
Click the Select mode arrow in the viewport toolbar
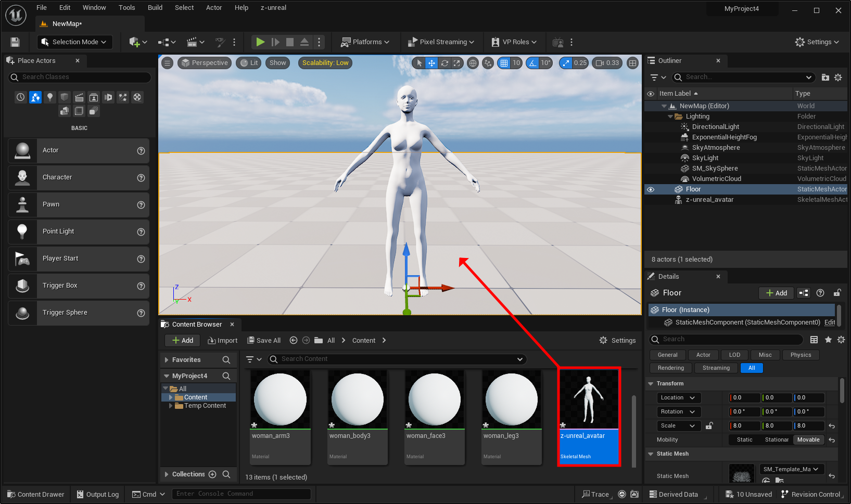point(419,63)
